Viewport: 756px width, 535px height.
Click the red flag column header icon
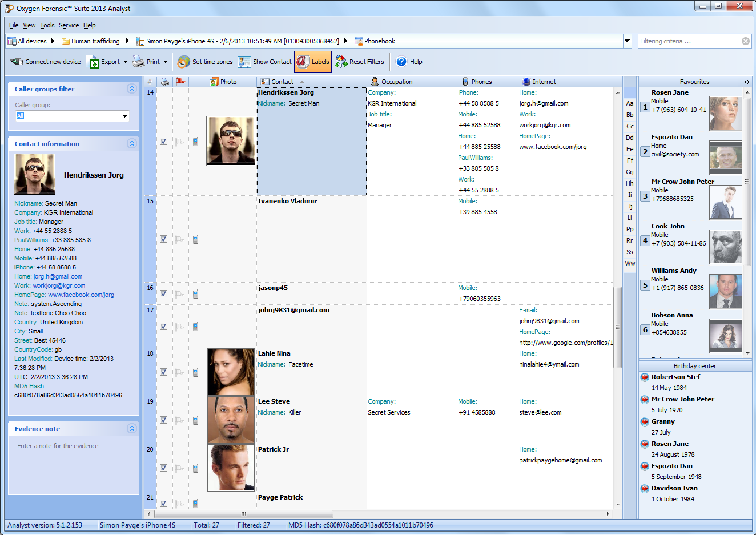(180, 82)
